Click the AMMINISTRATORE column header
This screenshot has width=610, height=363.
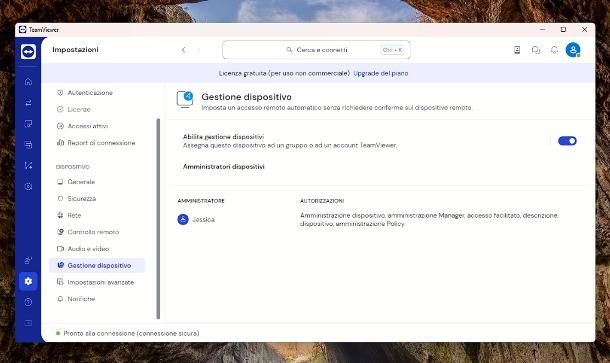(201, 201)
